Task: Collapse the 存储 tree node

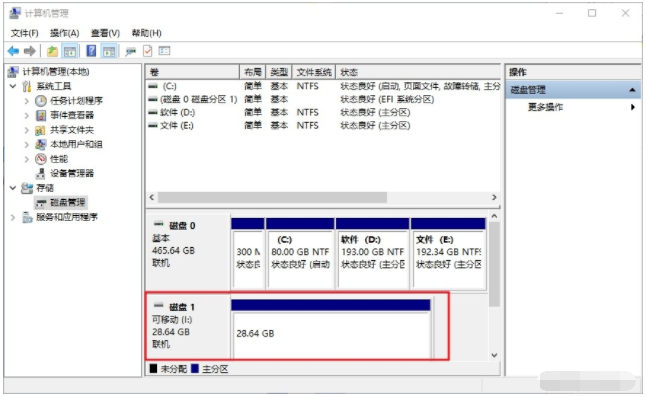Action: tap(13, 188)
